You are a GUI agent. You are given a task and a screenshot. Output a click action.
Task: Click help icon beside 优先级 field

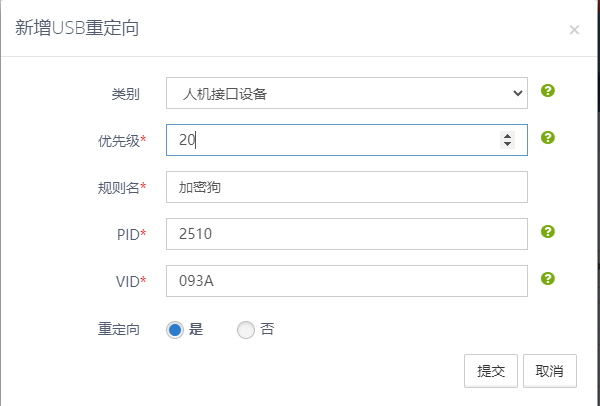click(x=547, y=138)
